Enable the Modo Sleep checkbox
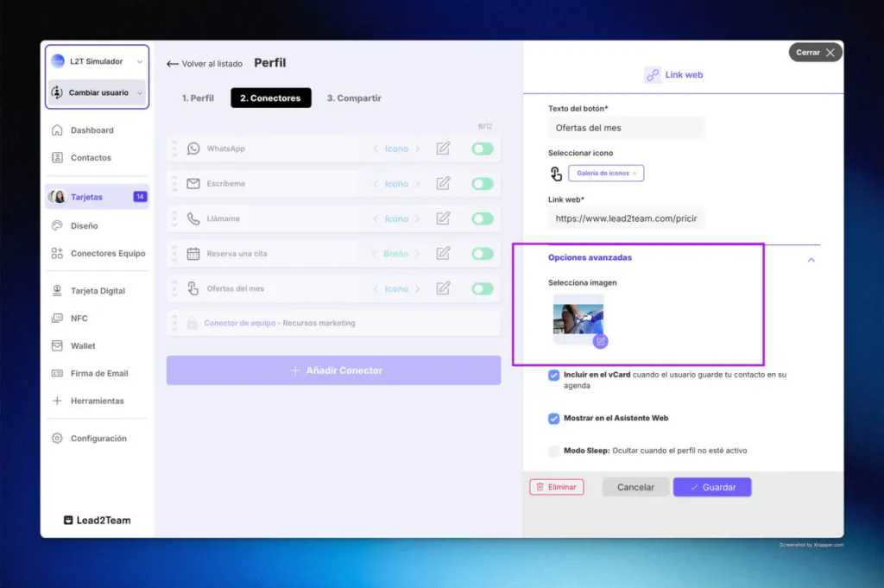Image resolution: width=884 pixels, height=588 pixels. click(554, 451)
